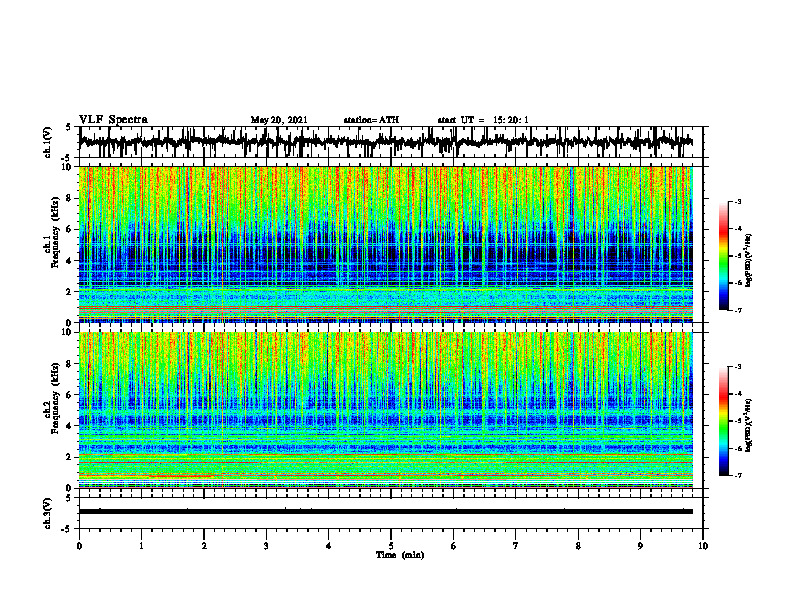Click the ch.2 color scale log(PSD) unit label

coord(749,425)
